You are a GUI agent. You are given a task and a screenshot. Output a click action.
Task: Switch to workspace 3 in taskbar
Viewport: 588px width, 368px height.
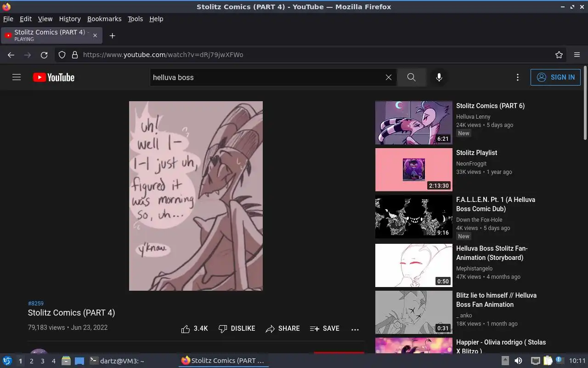coord(42,361)
